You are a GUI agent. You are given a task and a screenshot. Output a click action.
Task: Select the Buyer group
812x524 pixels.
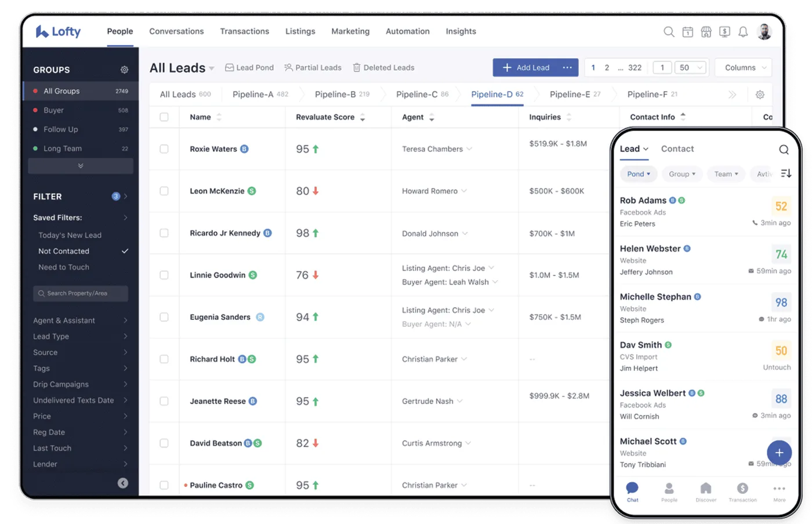point(81,110)
